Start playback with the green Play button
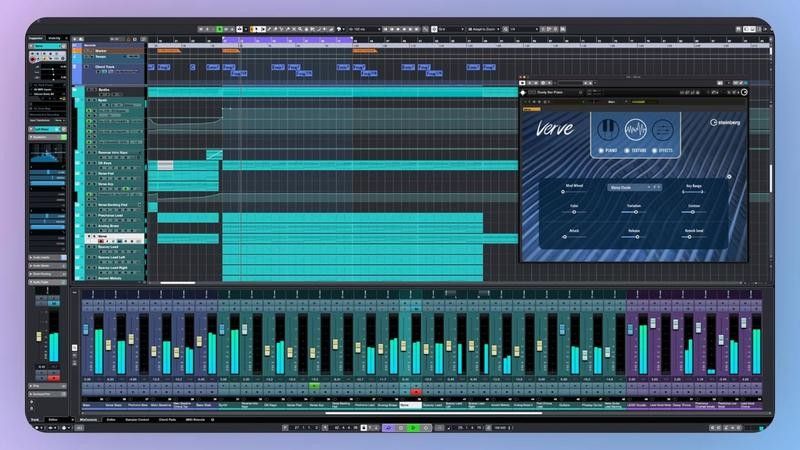The height and width of the screenshot is (450, 800). point(413,428)
